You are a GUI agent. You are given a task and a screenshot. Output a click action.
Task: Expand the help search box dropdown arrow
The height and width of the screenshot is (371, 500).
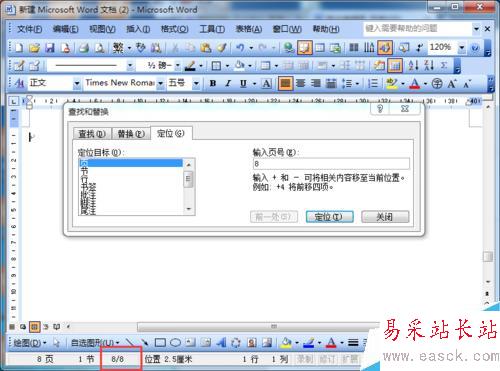pyautogui.click(x=476, y=29)
